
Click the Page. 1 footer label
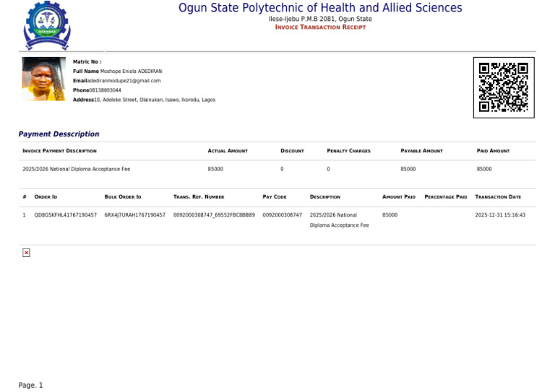tap(30, 385)
